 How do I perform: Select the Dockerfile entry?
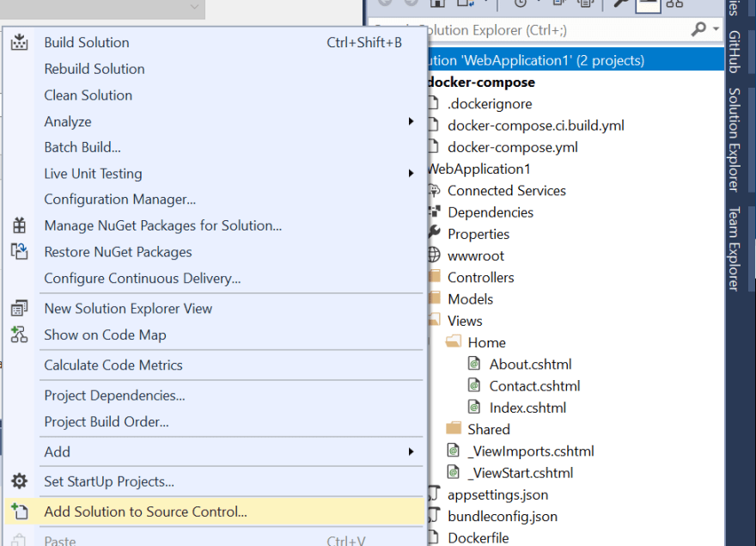tap(478, 537)
